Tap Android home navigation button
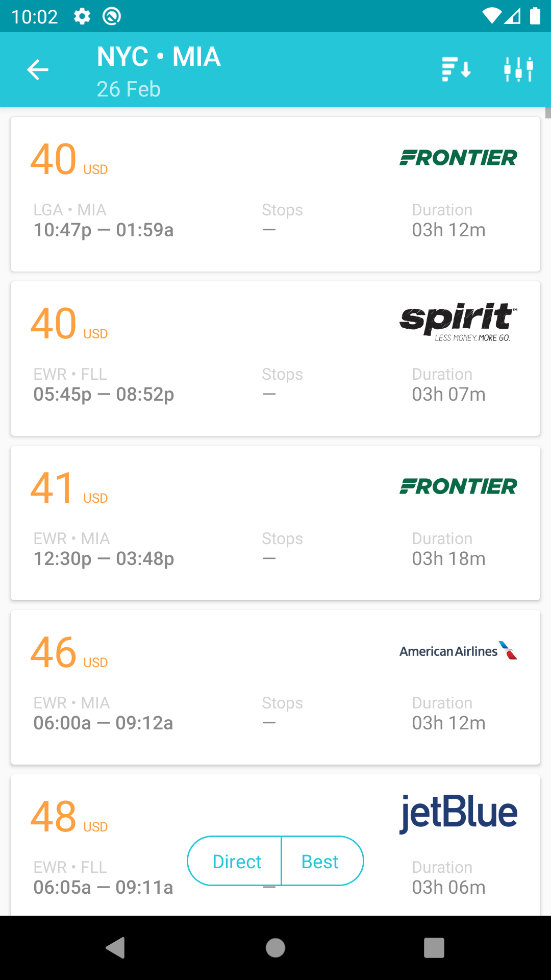 pos(275,948)
